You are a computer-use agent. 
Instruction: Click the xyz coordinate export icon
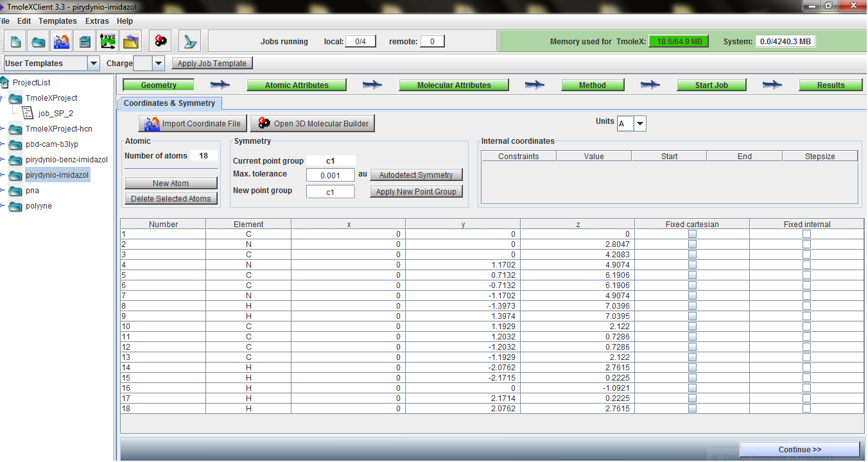click(x=108, y=42)
